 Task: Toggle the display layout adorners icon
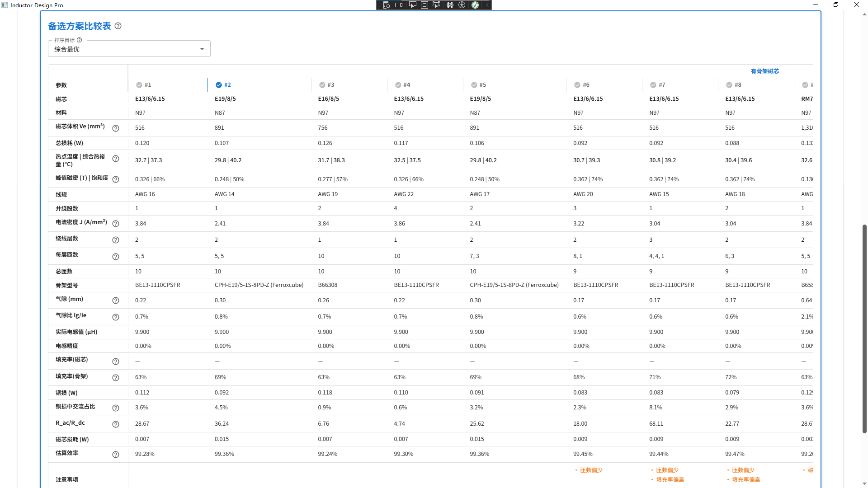coord(425,5)
